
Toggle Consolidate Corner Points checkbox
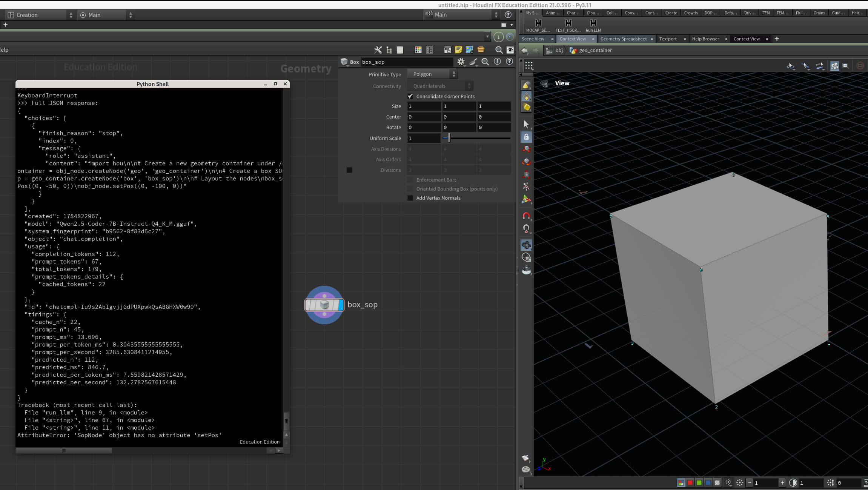click(x=410, y=96)
